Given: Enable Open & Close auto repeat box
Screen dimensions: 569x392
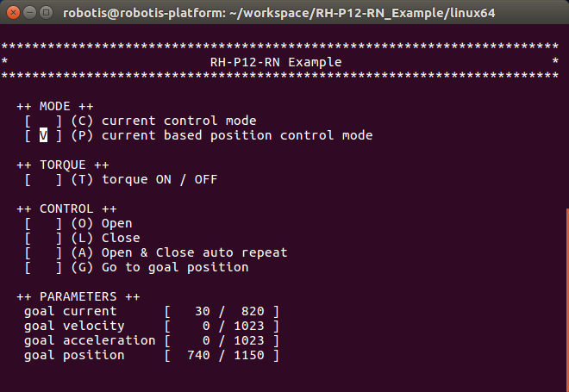Looking at the screenshot, I should tap(43, 252).
